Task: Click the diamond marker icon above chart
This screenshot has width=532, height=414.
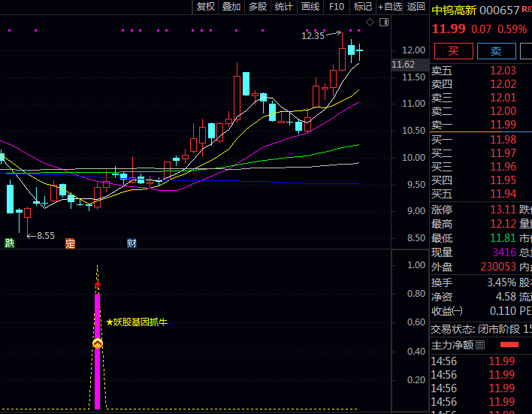Action: [370, 23]
